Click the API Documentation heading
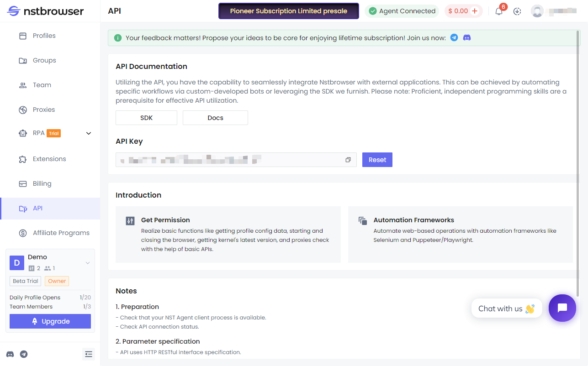This screenshot has height=366, width=588. pyautogui.click(x=151, y=66)
